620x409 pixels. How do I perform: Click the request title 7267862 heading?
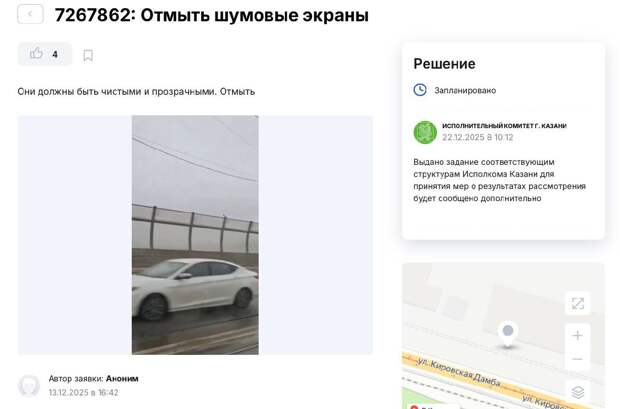click(212, 15)
